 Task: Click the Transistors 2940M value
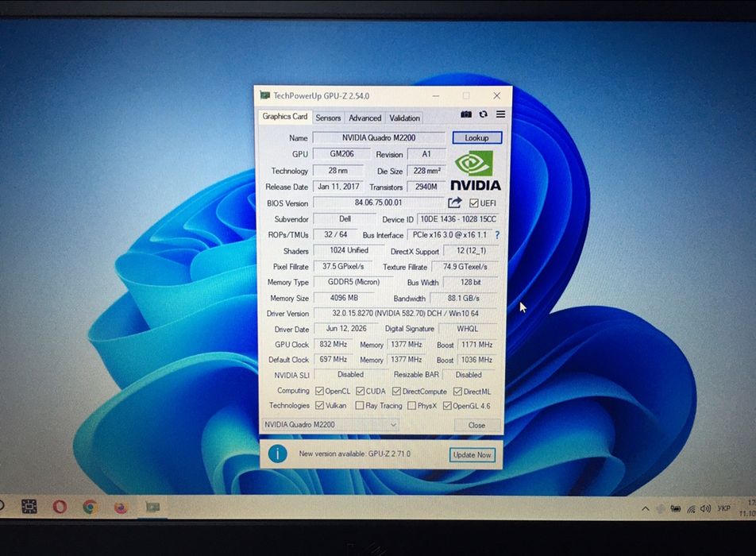[426, 187]
